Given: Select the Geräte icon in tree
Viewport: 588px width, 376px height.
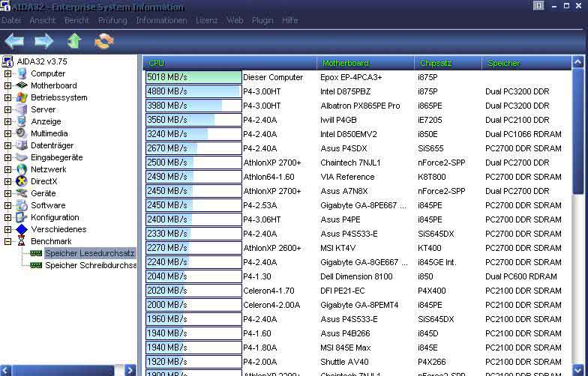Looking at the screenshot, I should point(22,193).
